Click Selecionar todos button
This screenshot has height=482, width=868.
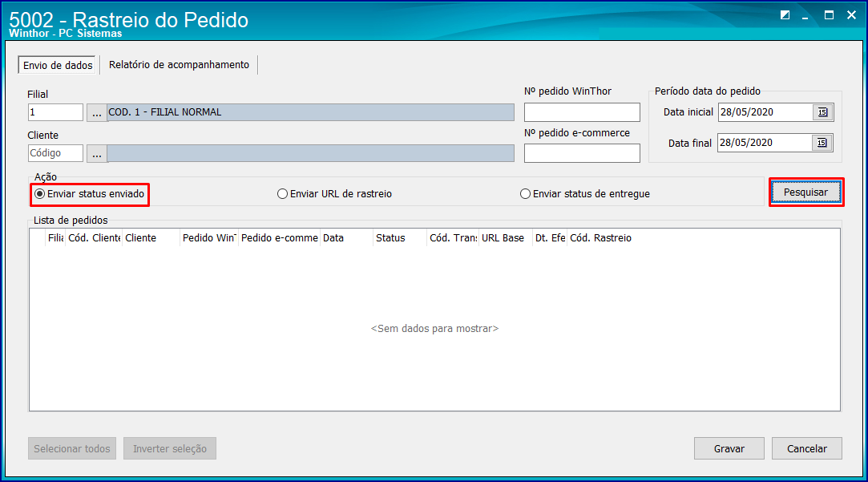tap(72, 449)
